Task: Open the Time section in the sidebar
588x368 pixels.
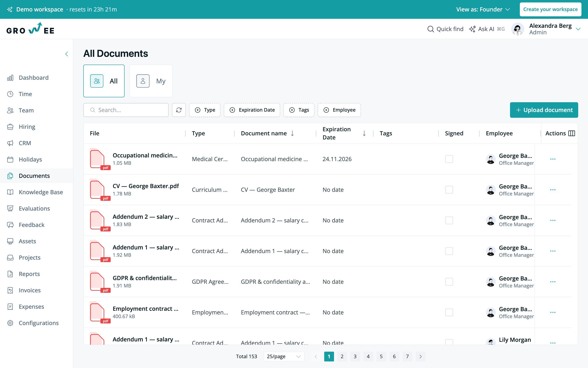Action: coord(37,94)
